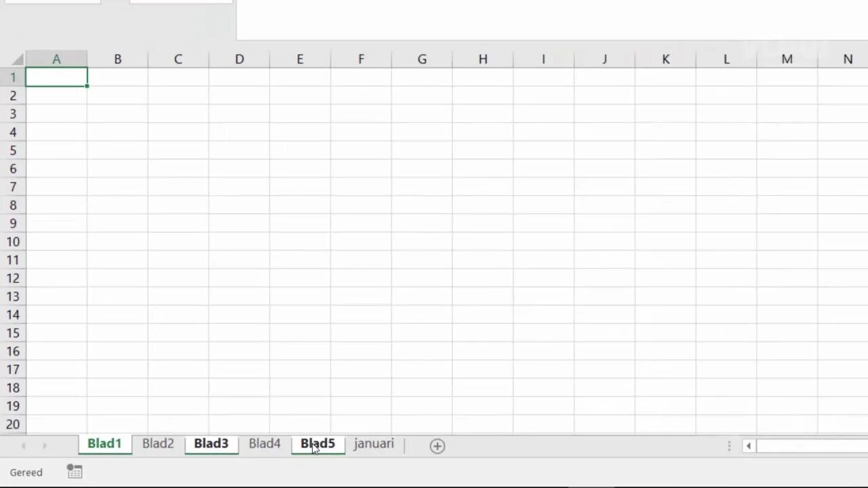Add a new sheet with plus icon
This screenshot has height=488, width=868.
[437, 446]
